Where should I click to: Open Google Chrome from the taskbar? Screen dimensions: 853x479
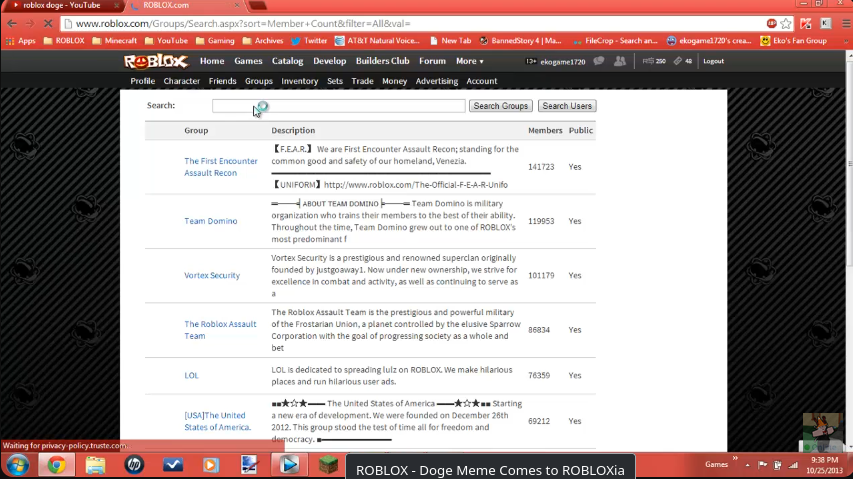tap(56, 465)
